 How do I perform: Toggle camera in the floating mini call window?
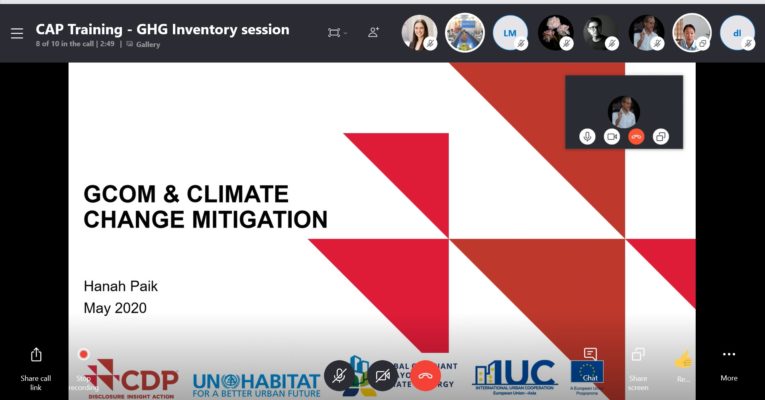point(611,137)
